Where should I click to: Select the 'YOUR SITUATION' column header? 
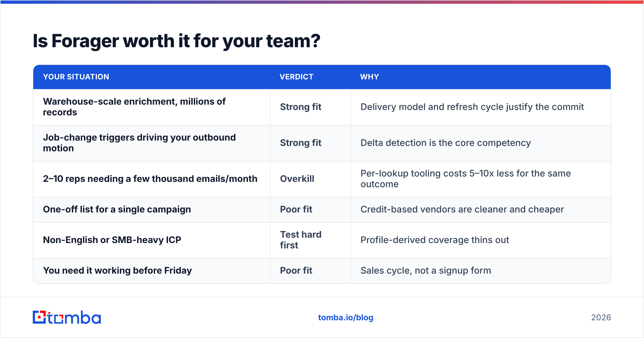[76, 77]
